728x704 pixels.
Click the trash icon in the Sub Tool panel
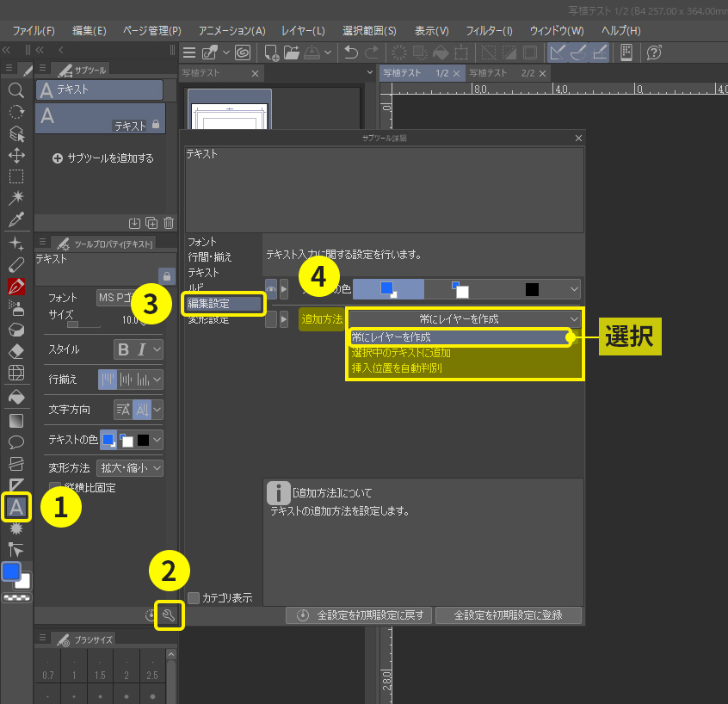pyautogui.click(x=169, y=223)
